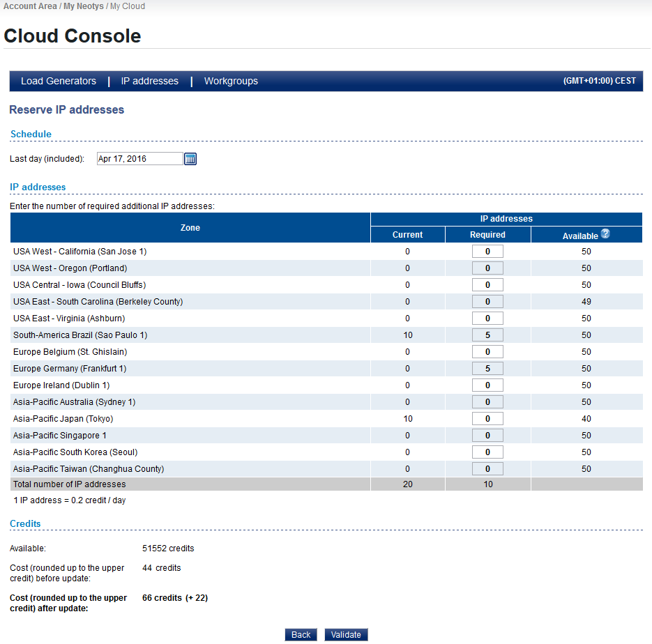Click the Validate button
This screenshot has width=652, height=644.
click(x=346, y=635)
